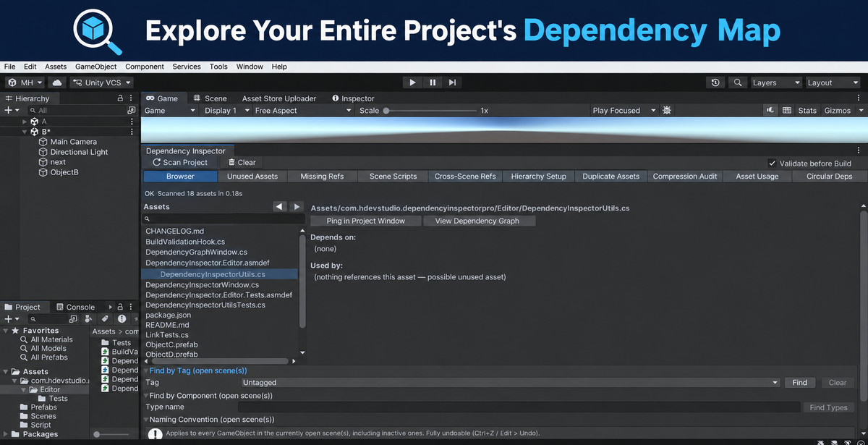Click the Type name input field

click(x=519, y=407)
